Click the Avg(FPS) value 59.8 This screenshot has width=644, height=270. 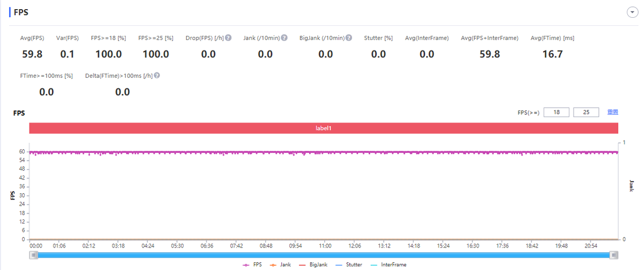(32, 54)
